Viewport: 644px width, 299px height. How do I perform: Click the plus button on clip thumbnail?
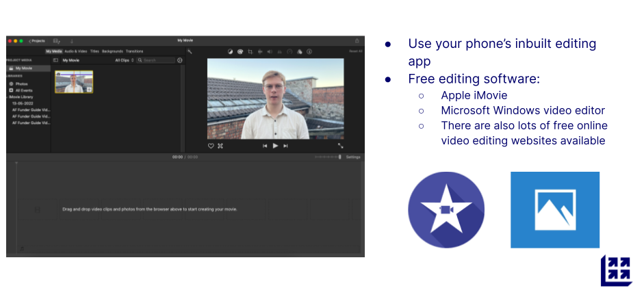tap(89, 90)
